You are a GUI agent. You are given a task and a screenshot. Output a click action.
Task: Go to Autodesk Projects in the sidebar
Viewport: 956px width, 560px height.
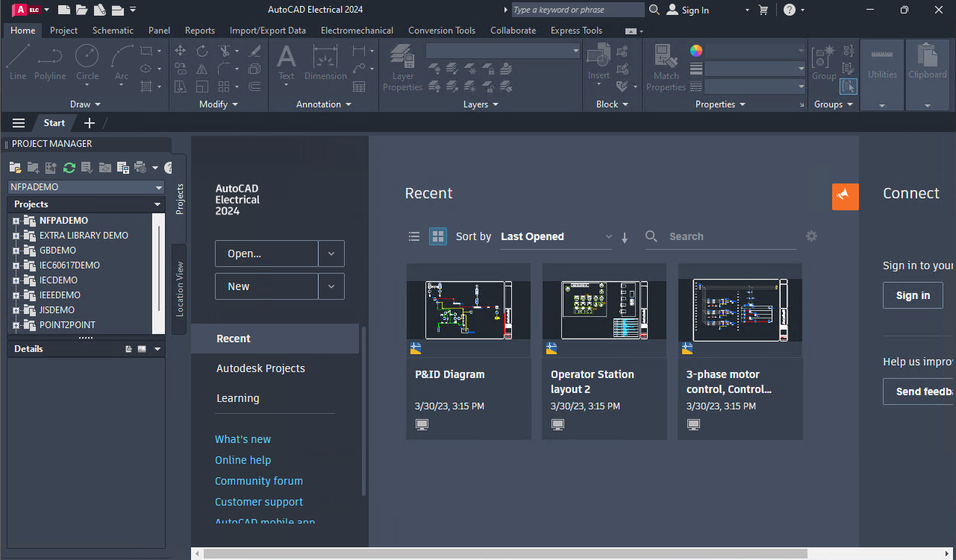tap(260, 368)
